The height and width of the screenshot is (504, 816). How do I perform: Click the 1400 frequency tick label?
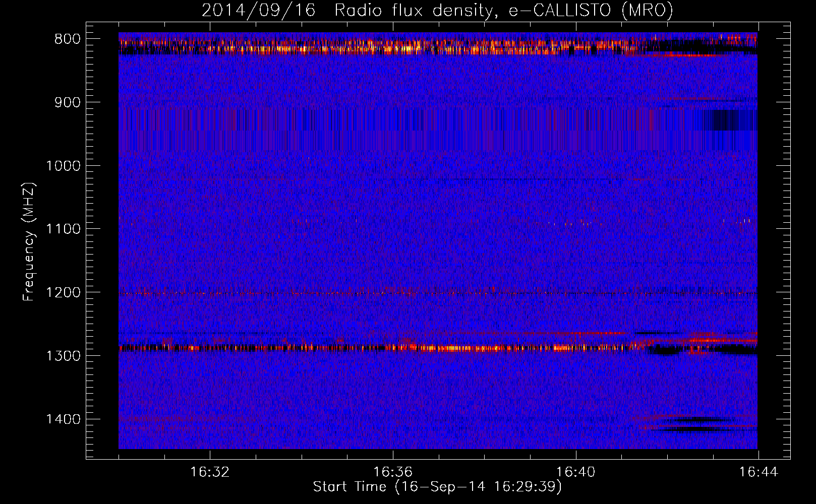tap(63, 419)
